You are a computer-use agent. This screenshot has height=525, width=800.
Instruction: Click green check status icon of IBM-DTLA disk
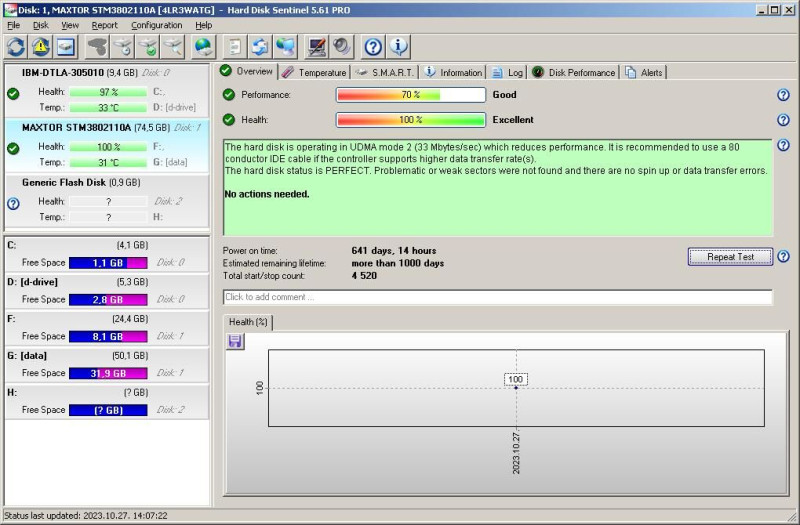[13, 94]
